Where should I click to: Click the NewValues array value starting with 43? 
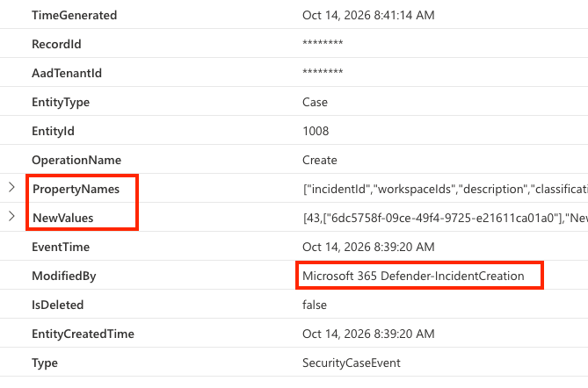[x=445, y=218]
